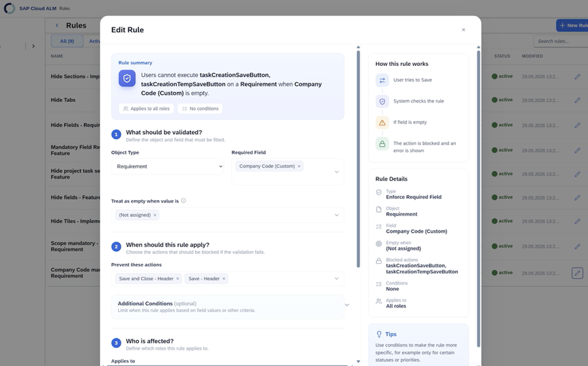Close the Edit Rule dialog
588x366 pixels.
[463, 30]
